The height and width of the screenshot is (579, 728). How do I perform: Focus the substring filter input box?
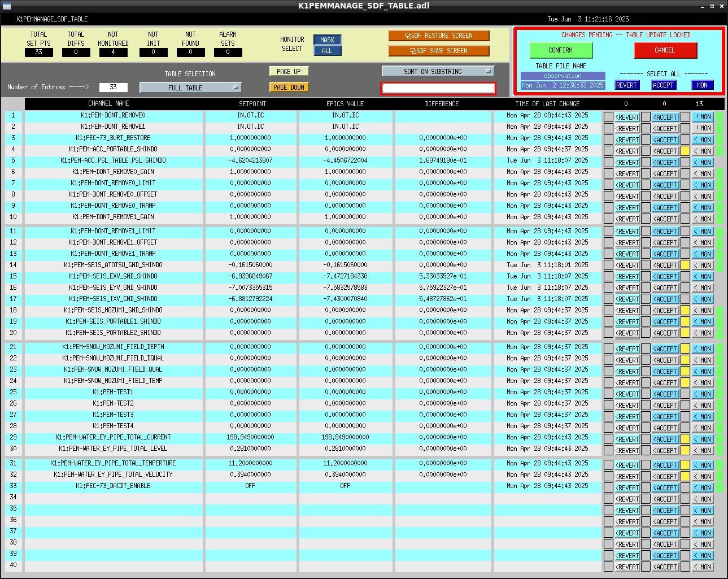coord(438,88)
